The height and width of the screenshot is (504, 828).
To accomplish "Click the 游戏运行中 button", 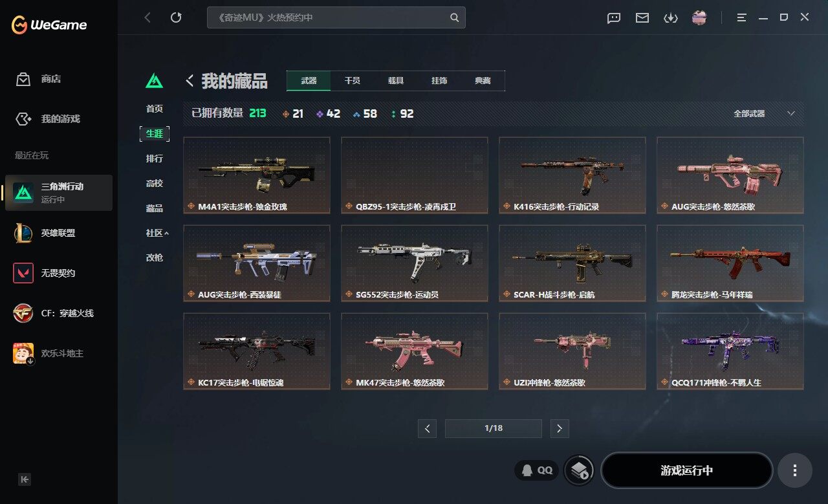I will click(687, 470).
